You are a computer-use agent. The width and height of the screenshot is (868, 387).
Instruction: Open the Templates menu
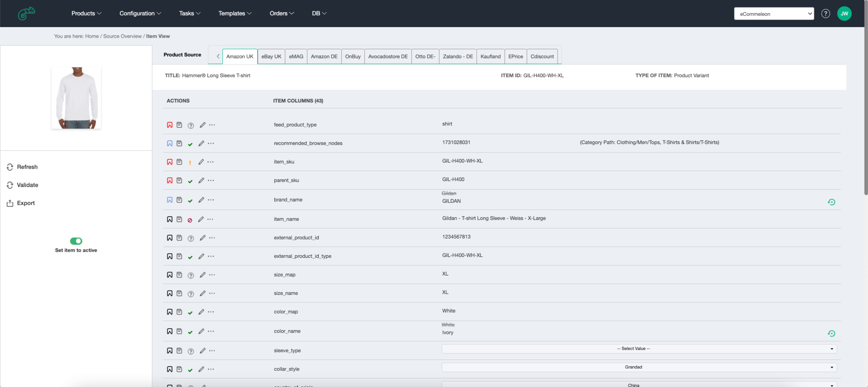(x=235, y=14)
